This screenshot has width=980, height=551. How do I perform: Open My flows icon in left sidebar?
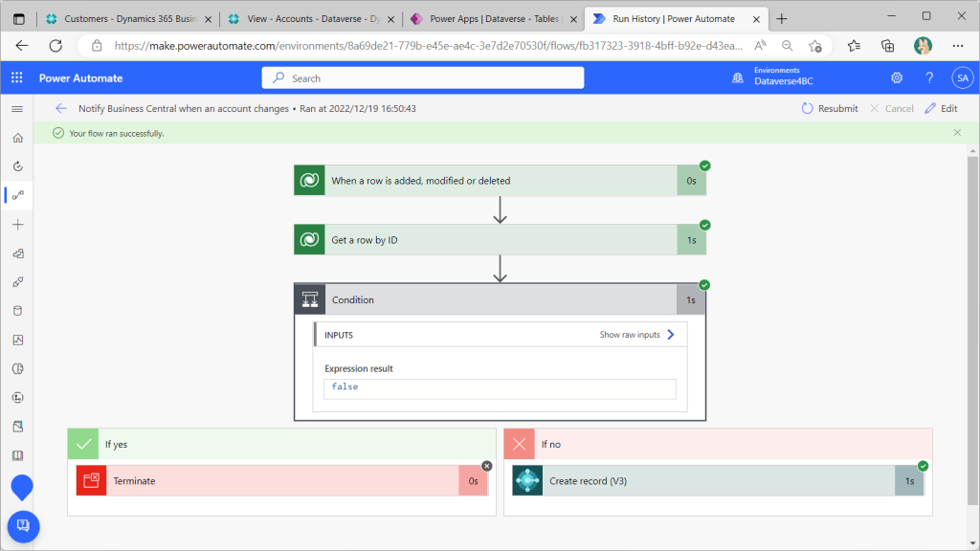(x=18, y=195)
